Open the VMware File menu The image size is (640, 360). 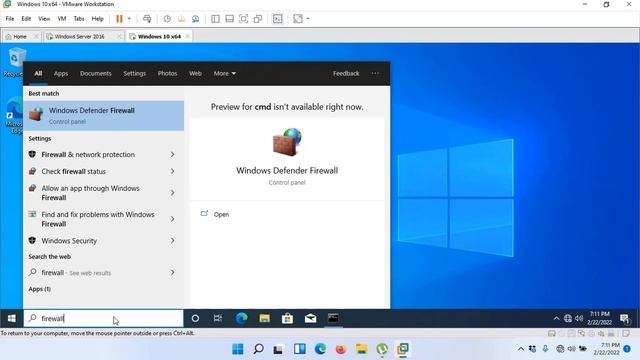tap(10, 19)
